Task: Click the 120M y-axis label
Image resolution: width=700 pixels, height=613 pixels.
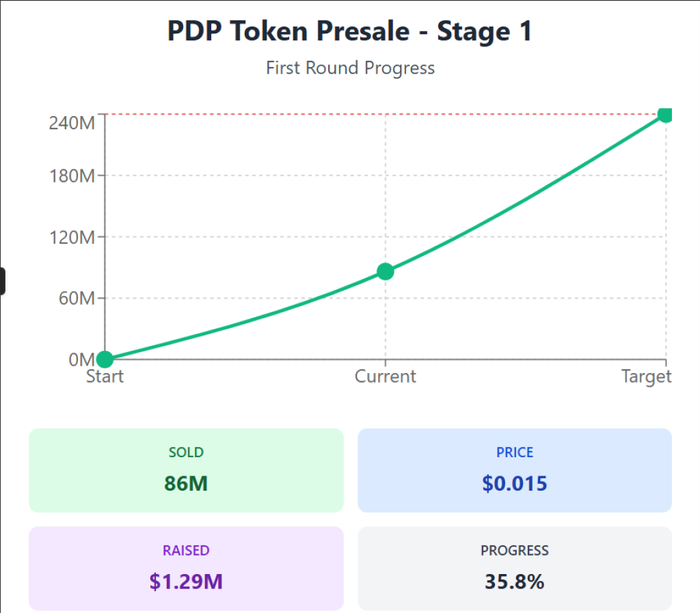Action: click(72, 238)
